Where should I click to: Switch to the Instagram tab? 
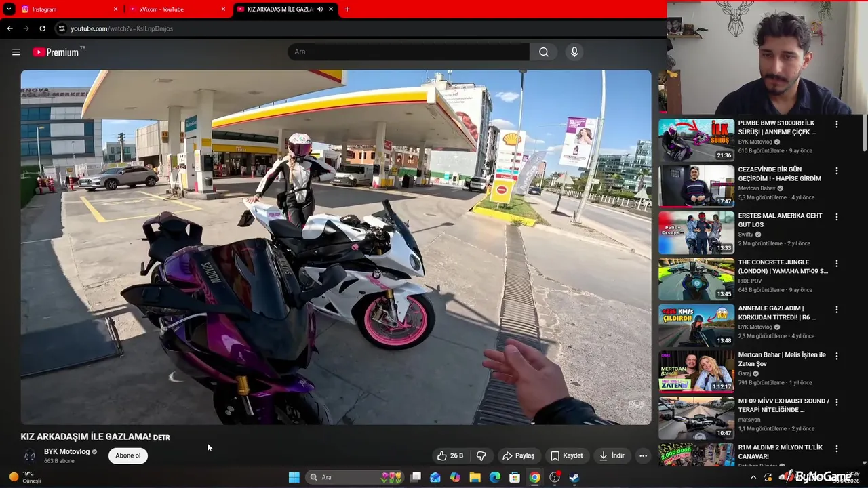(68, 9)
